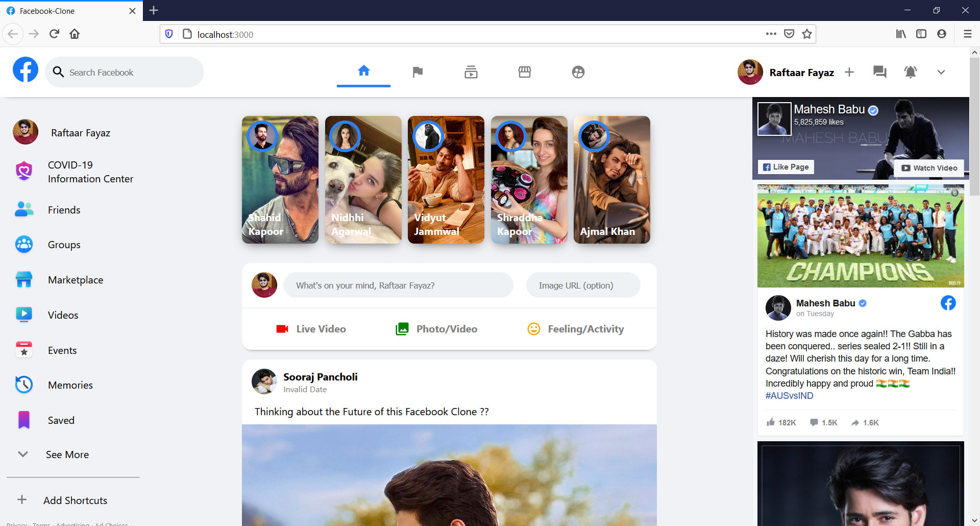Click the Terms footer link
The image size is (980, 526).
click(x=41, y=524)
